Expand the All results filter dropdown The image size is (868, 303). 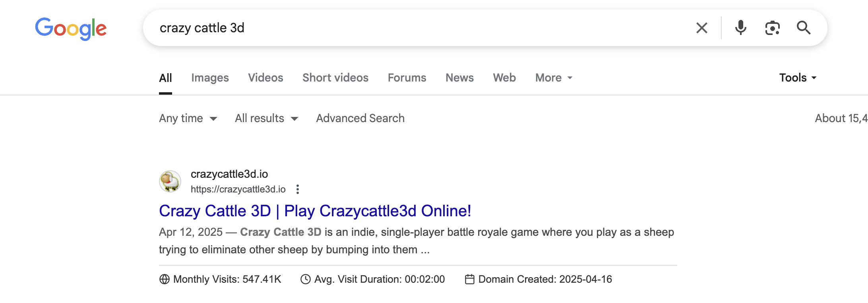click(266, 118)
